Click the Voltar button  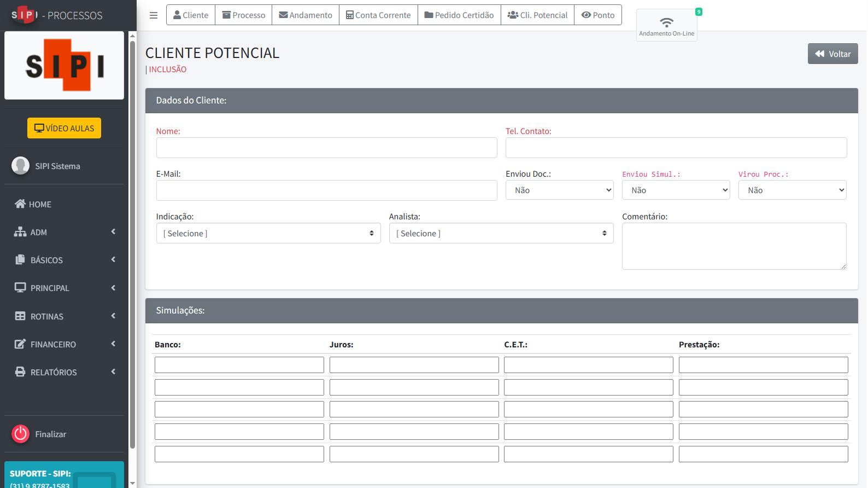833,54
